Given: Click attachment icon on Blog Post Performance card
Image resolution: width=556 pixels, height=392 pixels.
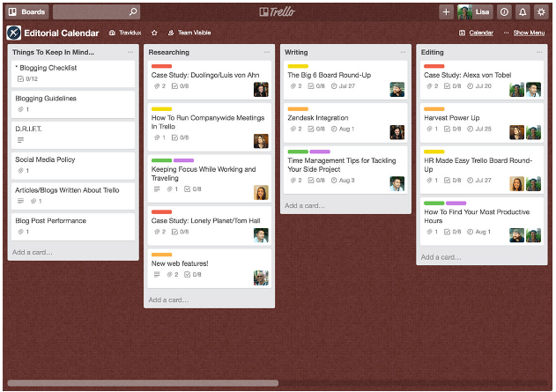Looking at the screenshot, I should point(21,232).
